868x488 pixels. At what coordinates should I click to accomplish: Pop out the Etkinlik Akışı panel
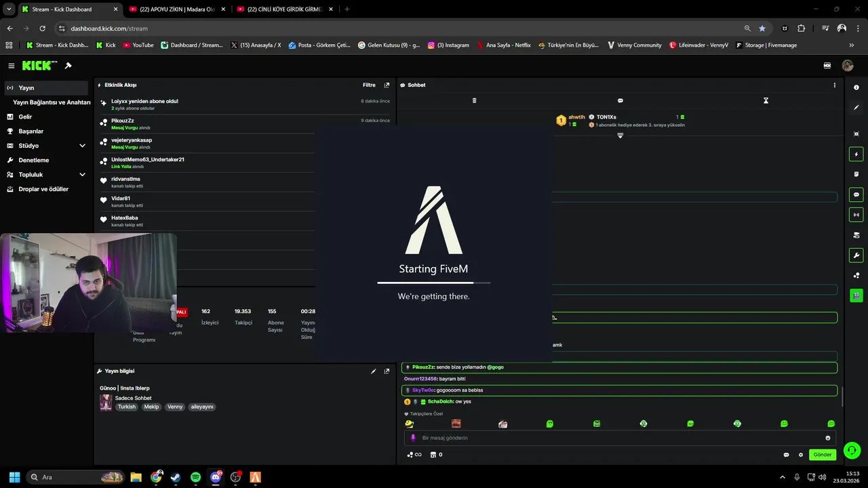click(x=387, y=85)
